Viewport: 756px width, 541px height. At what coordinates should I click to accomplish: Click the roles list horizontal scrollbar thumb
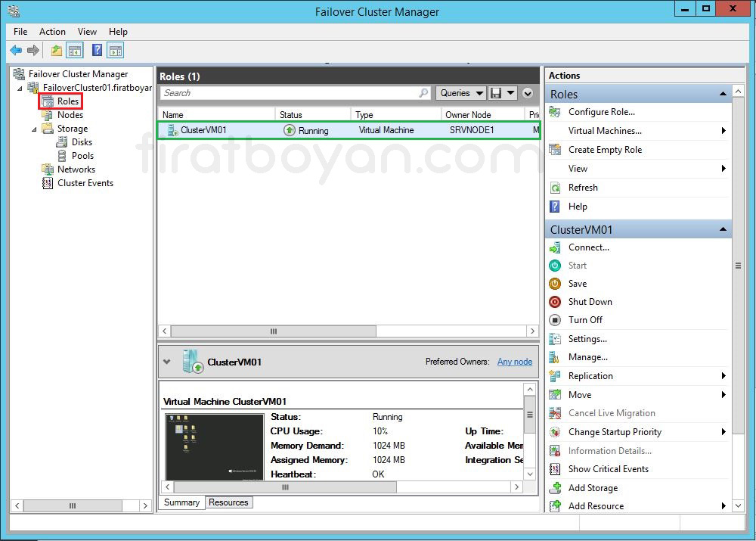[274, 331]
